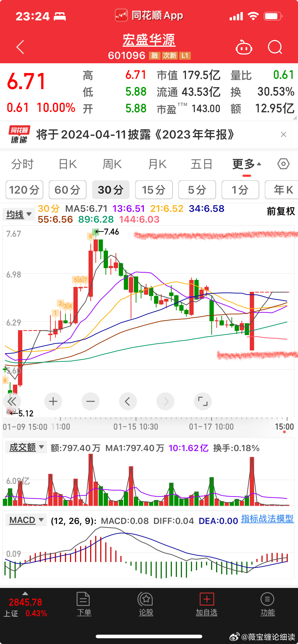
Task: Select the 15分 interval button
Action: [154, 190]
